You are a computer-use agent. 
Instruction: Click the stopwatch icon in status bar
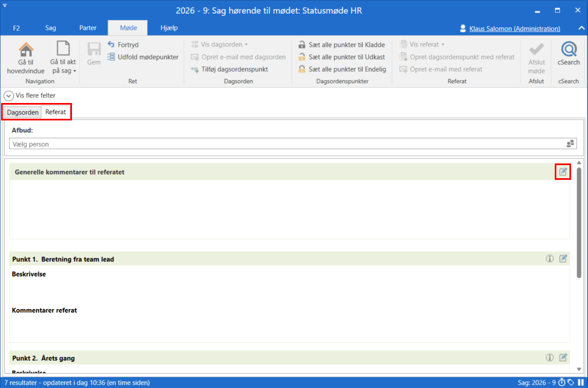[562, 383]
